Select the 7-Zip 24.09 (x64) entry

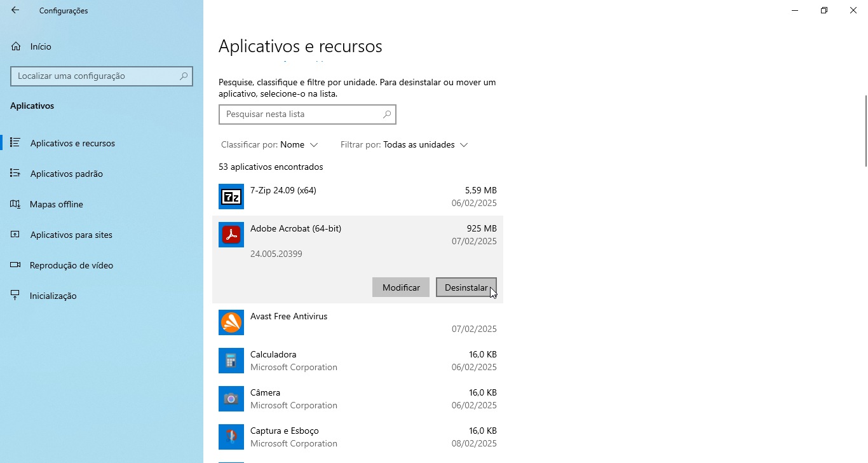point(358,197)
